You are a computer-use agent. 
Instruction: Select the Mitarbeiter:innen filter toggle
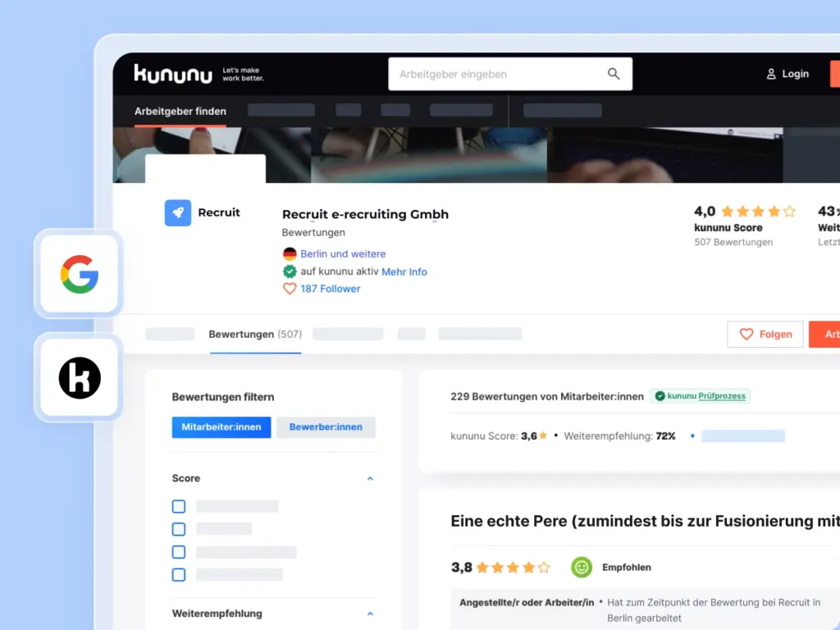click(x=221, y=427)
